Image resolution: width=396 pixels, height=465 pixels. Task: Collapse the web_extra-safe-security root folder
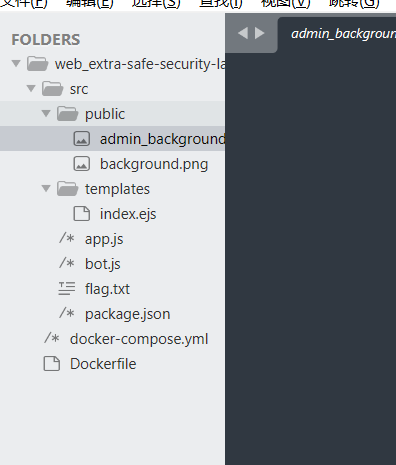pyautogui.click(x=16, y=63)
